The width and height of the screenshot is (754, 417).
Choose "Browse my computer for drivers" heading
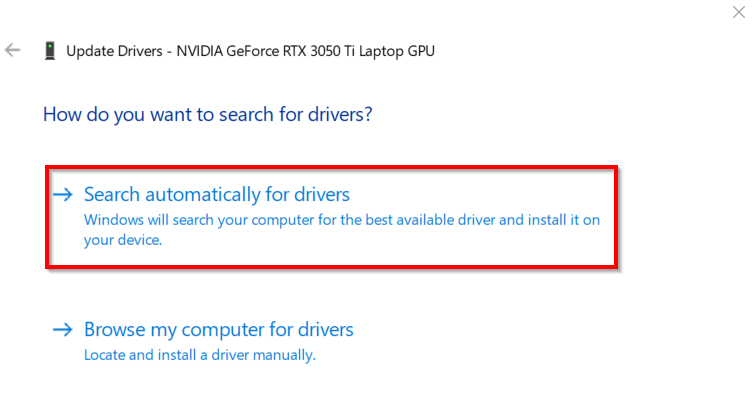(218, 329)
